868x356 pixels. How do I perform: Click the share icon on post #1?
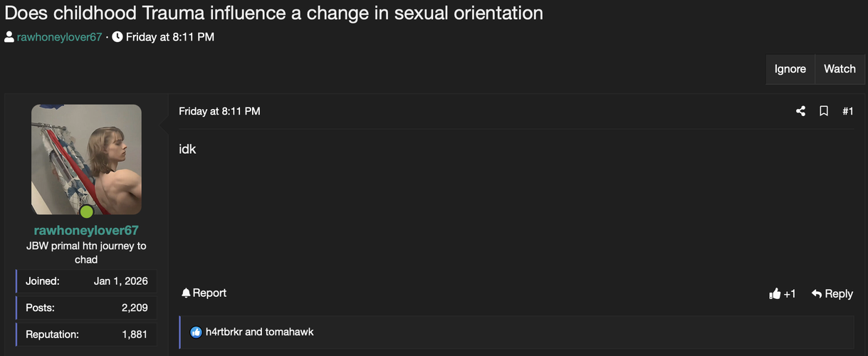pyautogui.click(x=801, y=111)
